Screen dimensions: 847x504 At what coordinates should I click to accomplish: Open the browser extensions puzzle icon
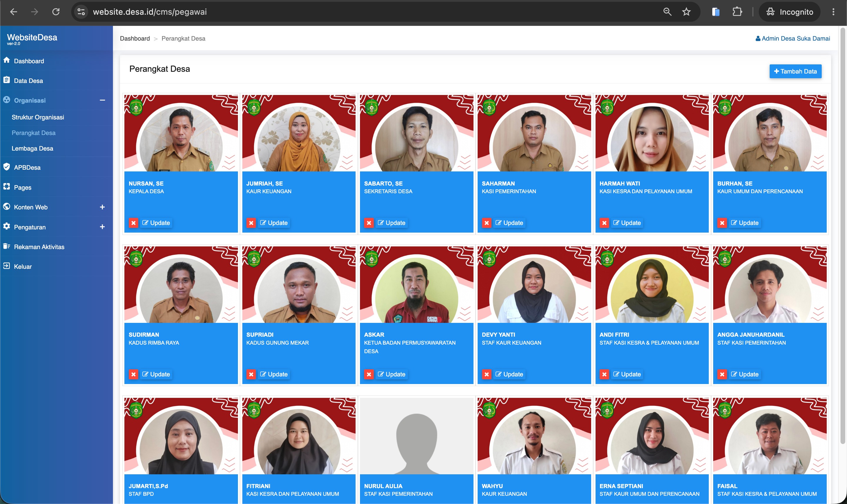(x=737, y=12)
